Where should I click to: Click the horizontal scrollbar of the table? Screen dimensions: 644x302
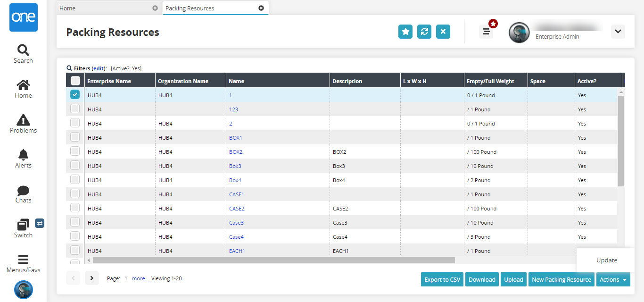click(273, 260)
